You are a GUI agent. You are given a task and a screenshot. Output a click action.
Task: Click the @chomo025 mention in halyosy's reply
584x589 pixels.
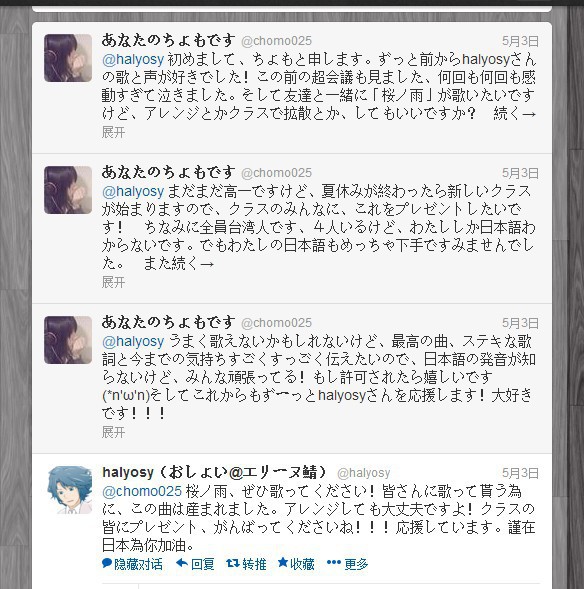tap(142, 491)
